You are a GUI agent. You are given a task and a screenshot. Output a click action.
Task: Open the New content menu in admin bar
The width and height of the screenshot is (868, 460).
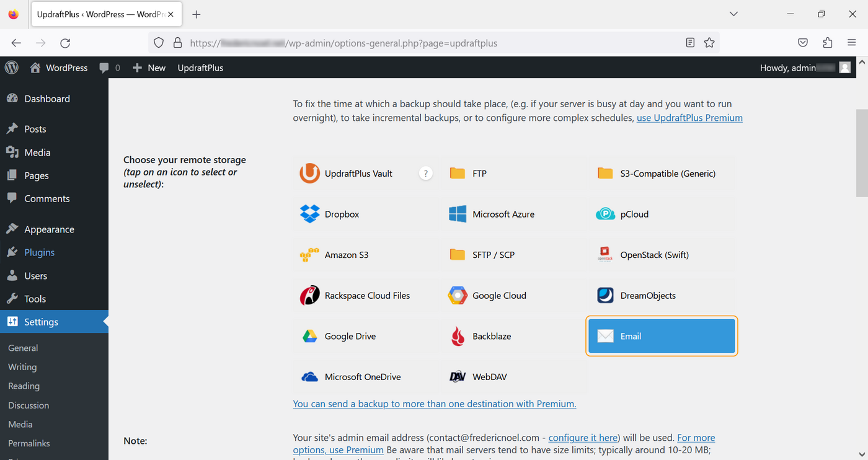149,68
